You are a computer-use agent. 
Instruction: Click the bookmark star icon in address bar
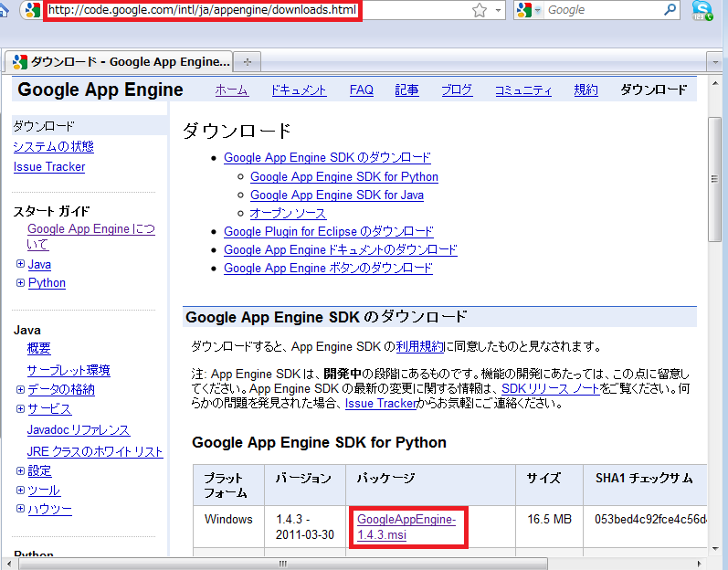click(x=480, y=10)
